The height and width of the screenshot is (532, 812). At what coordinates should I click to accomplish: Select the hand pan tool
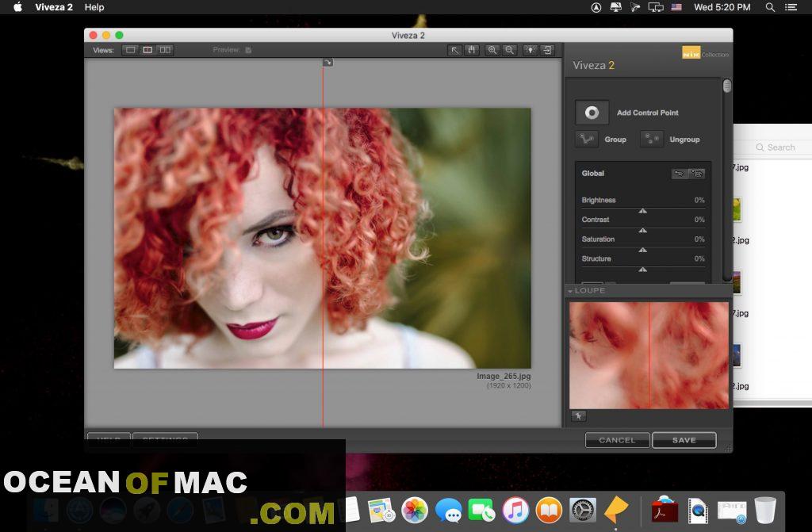pyautogui.click(x=471, y=50)
